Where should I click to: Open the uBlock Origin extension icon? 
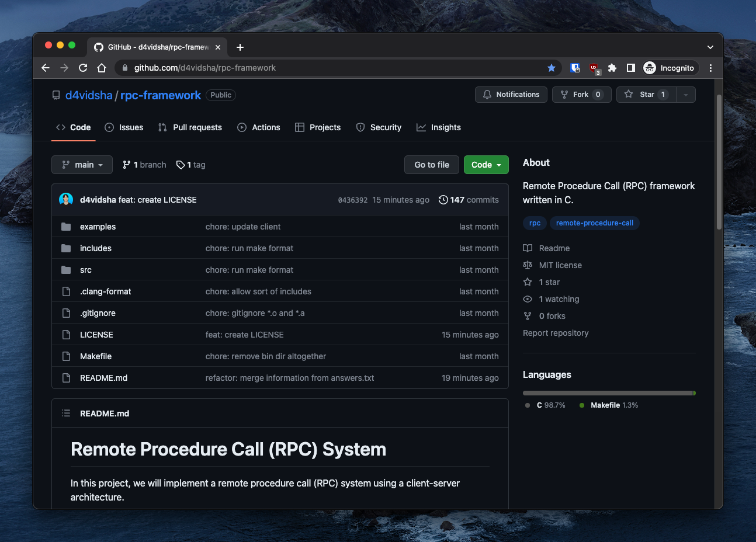point(594,68)
